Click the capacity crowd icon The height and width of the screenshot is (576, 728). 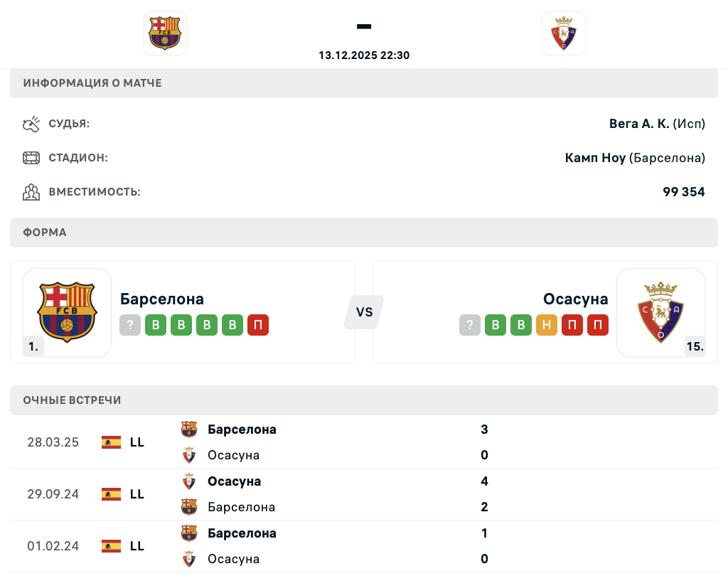31,192
